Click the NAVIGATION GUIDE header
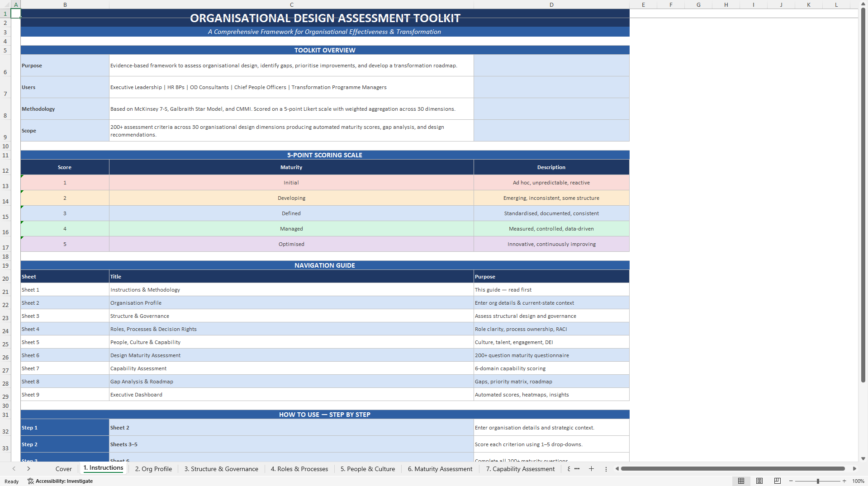 (325, 265)
